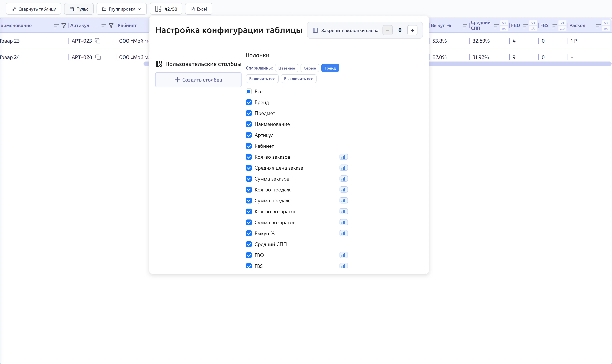Increase pinned columns with plus button
This screenshot has height=364, width=612.
coord(412,30)
